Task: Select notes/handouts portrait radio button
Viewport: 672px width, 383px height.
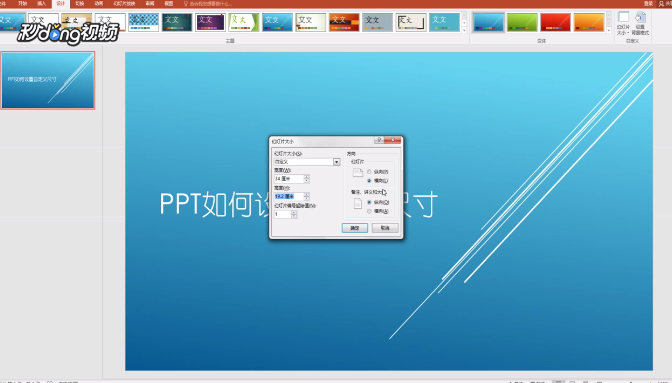Action: [369, 202]
